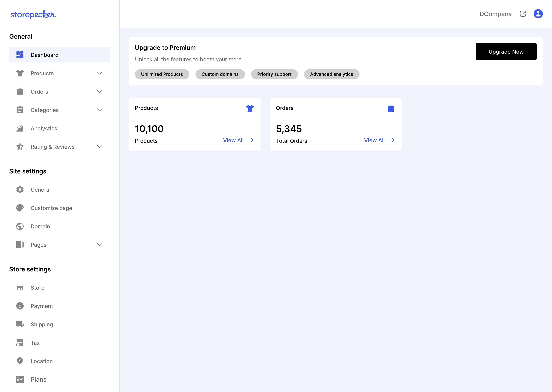Click the blue t-shirt icon in Products card

[250, 108]
